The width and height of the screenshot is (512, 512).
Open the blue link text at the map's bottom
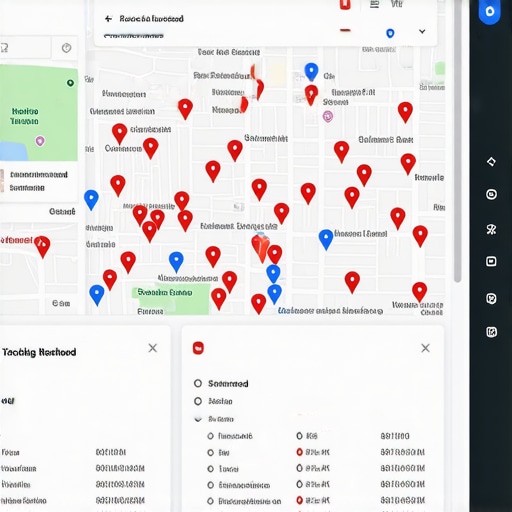[x=330, y=311]
